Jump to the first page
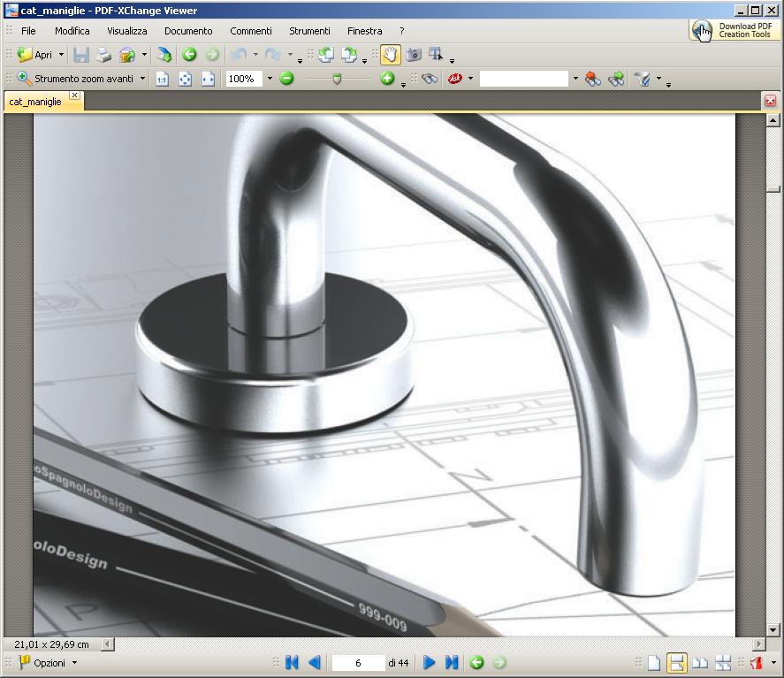The width and height of the screenshot is (784, 678). 292,663
